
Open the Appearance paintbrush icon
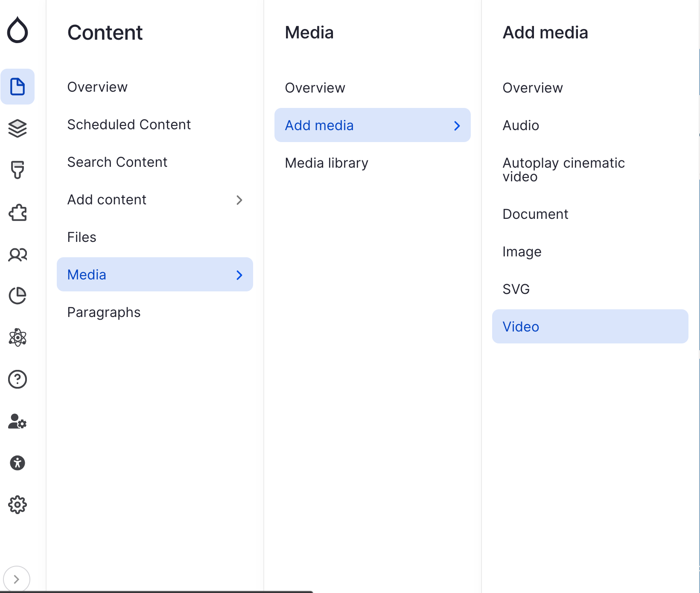[x=17, y=170]
